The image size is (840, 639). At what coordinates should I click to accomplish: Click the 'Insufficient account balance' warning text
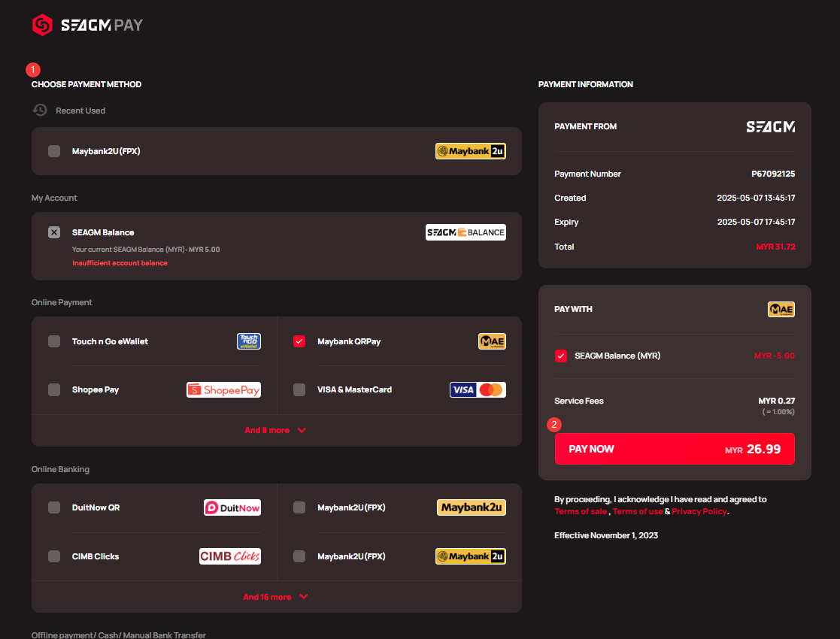pyautogui.click(x=120, y=263)
